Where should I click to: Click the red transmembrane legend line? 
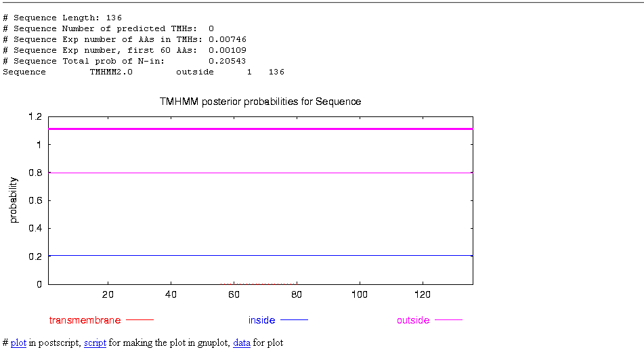coord(139,320)
